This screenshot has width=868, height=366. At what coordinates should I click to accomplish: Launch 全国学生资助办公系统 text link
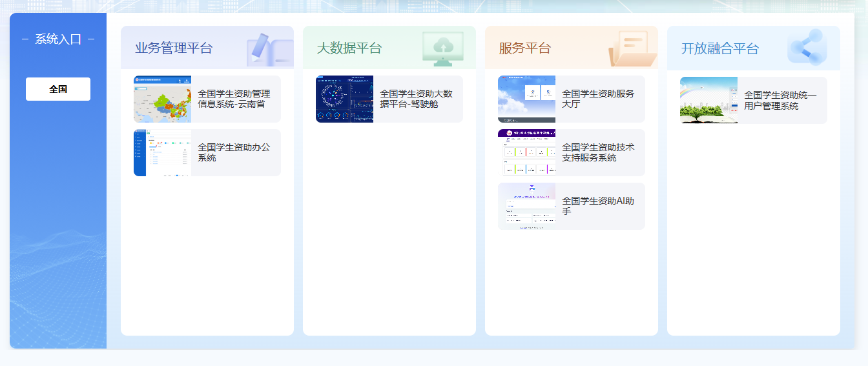tap(234, 152)
